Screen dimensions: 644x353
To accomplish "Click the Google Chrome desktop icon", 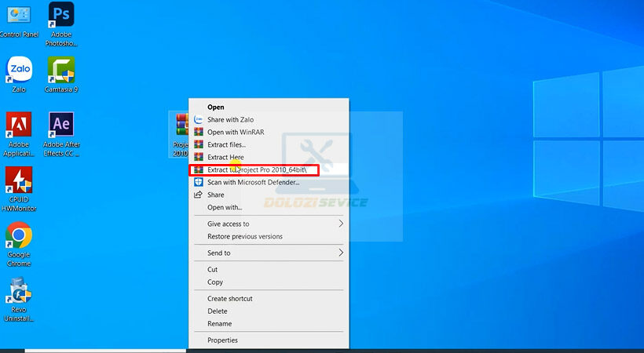I will [x=19, y=237].
